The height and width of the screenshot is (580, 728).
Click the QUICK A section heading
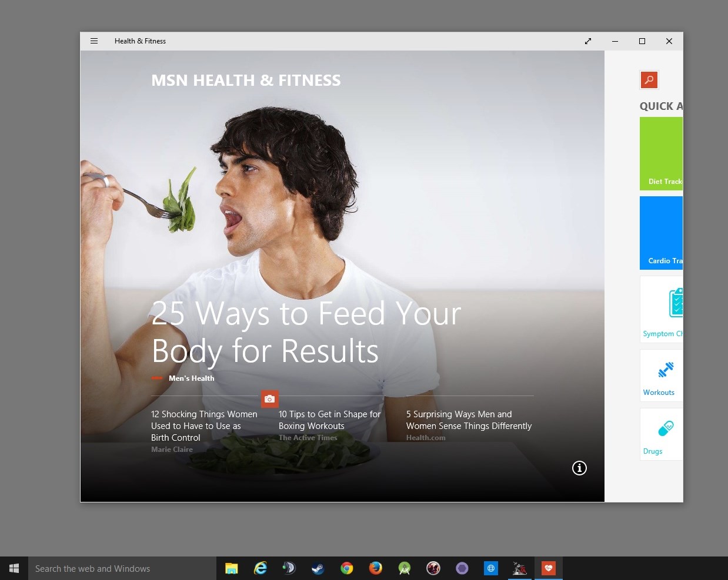tap(662, 106)
